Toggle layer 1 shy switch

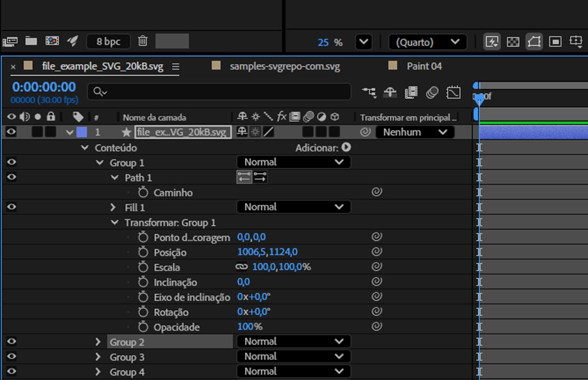pyautogui.click(x=242, y=132)
